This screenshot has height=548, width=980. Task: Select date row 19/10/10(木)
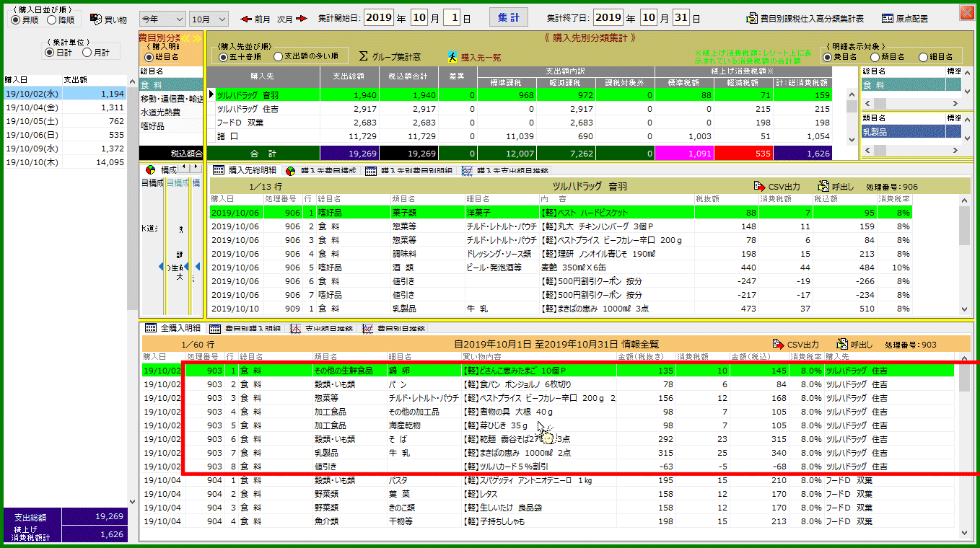64,162
